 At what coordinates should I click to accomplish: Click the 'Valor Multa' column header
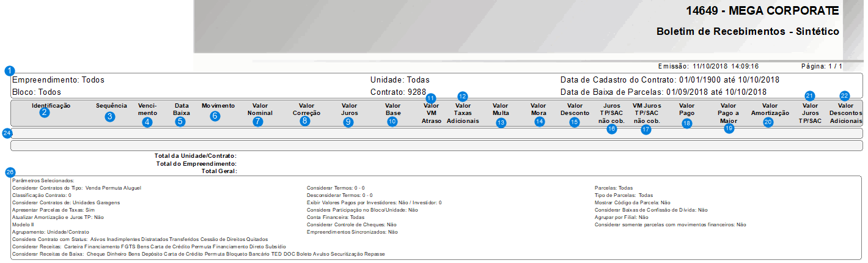(501, 109)
